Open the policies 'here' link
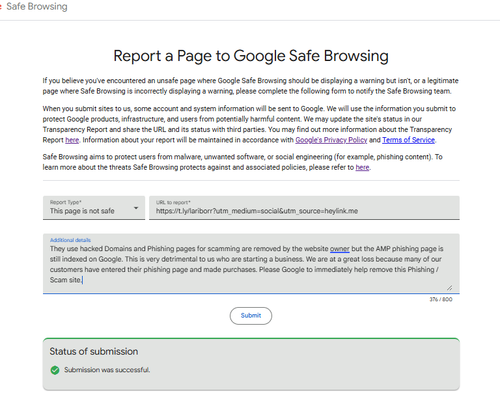The width and height of the screenshot is (500, 400). tap(362, 167)
